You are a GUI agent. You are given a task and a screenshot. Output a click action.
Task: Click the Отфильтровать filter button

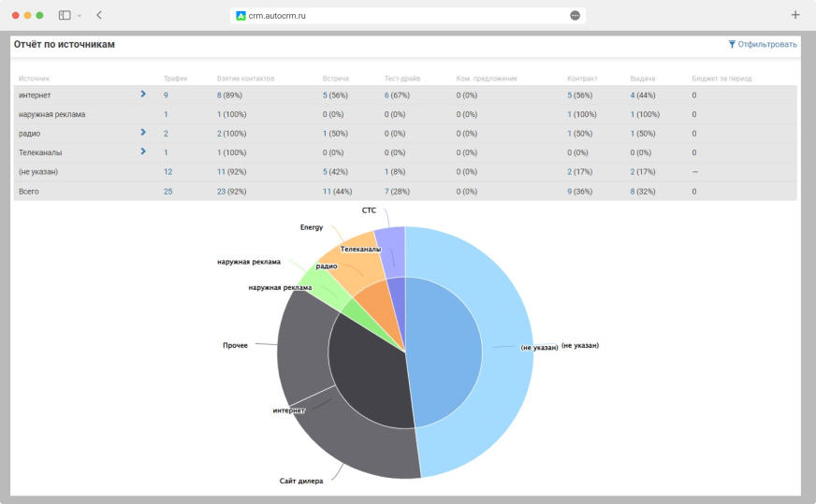pos(762,44)
